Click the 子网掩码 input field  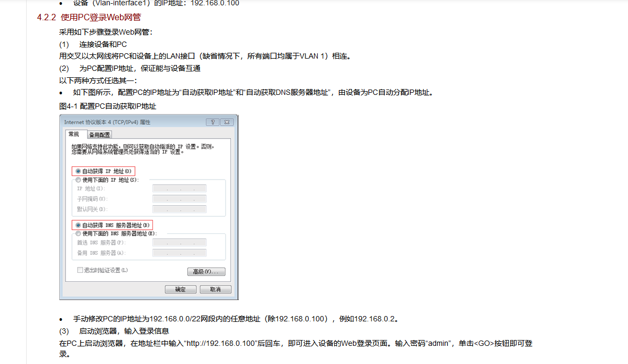coord(180,199)
